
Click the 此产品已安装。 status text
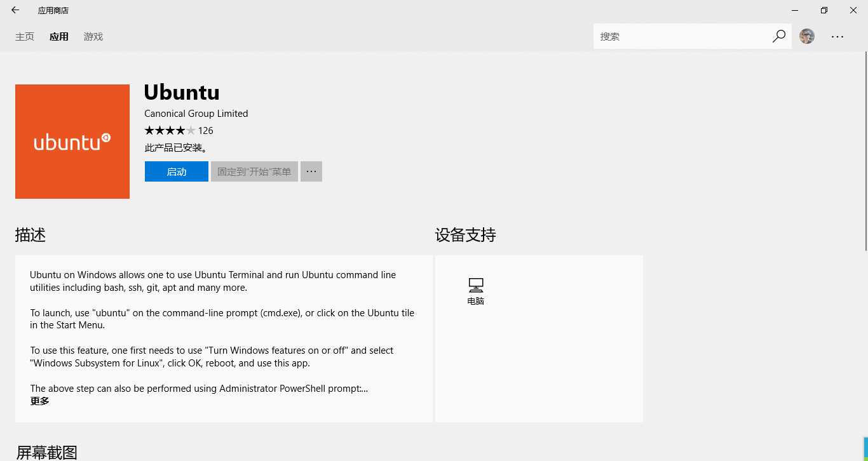click(x=177, y=148)
